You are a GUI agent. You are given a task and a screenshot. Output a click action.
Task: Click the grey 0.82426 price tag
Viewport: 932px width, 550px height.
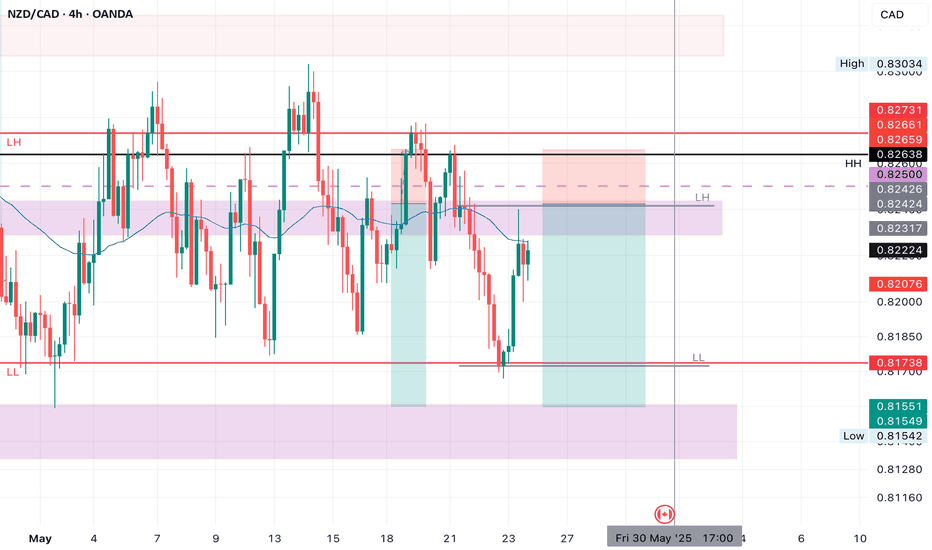[898, 189]
